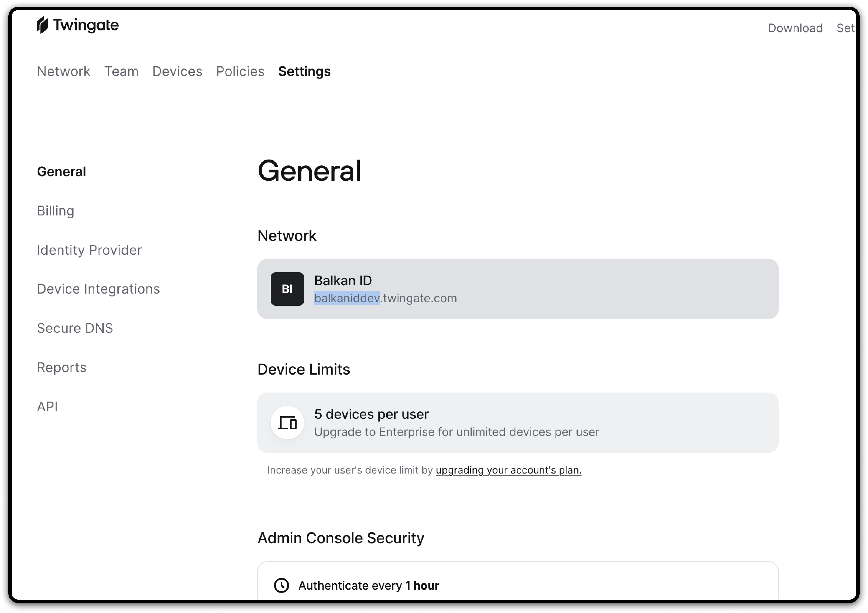
Task: Click the devices icon in Device Limits
Action: (287, 423)
